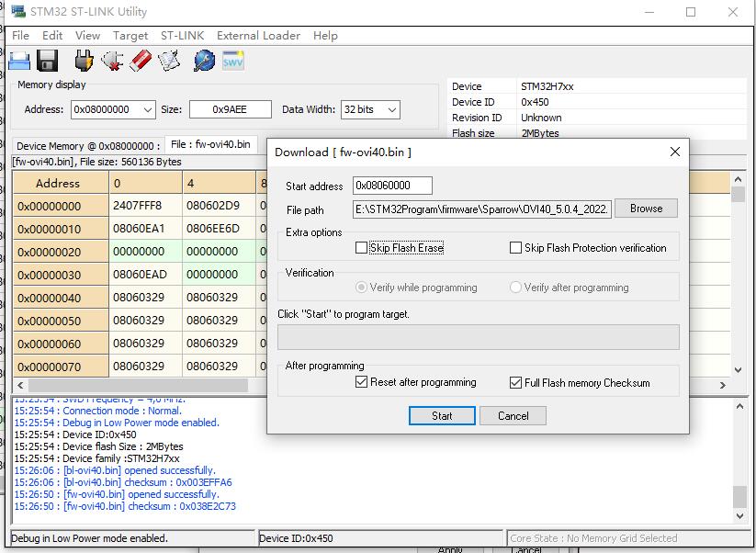Viewport: 756px width, 553px height.
Task: Open the Data Width dropdown
Action: [x=392, y=110]
